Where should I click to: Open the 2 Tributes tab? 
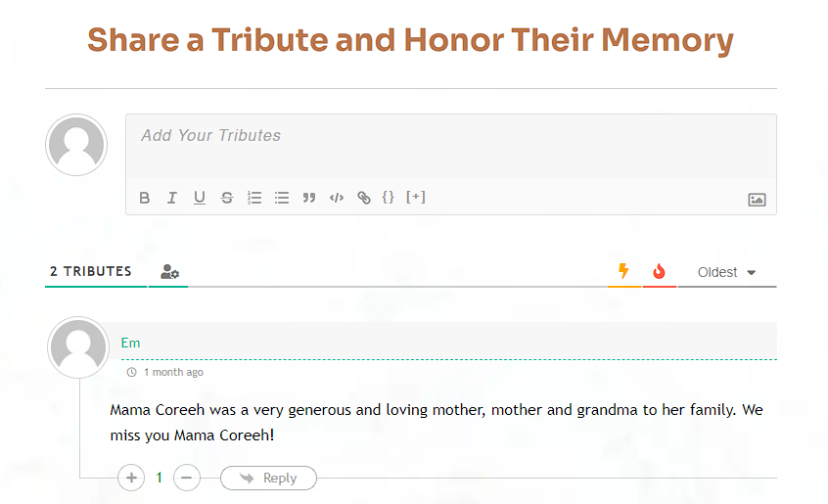click(91, 271)
